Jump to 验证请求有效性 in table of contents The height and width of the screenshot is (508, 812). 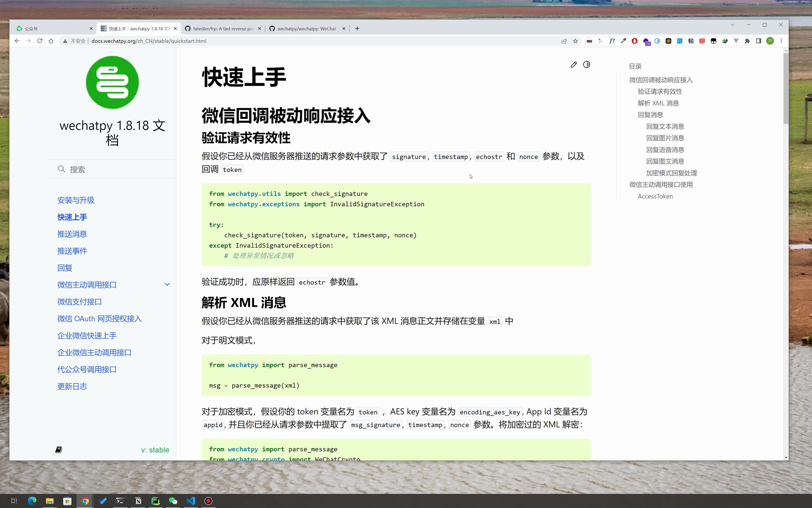660,91
